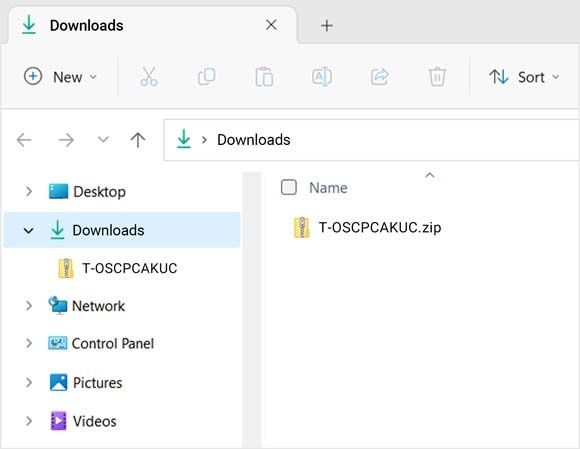This screenshot has height=449, width=580.
Task: Toggle the select-all checkbox beside Name
Action: 289,187
